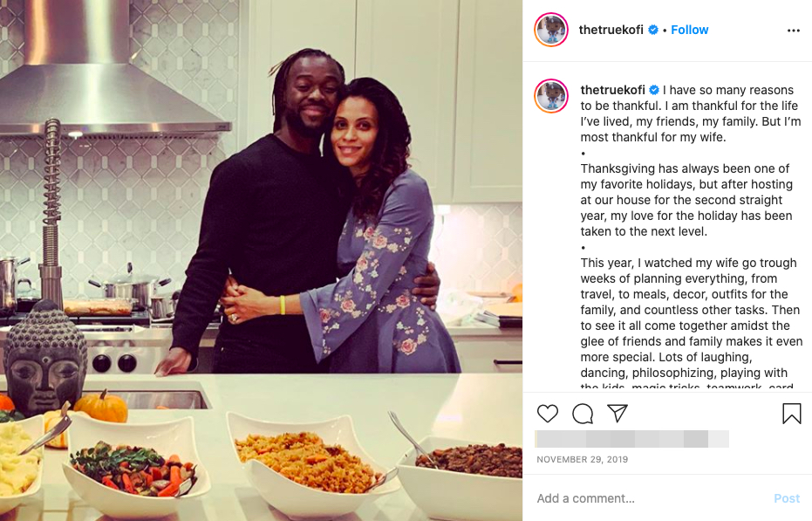
Task: Open the three-dot more options menu
Action: click(794, 31)
